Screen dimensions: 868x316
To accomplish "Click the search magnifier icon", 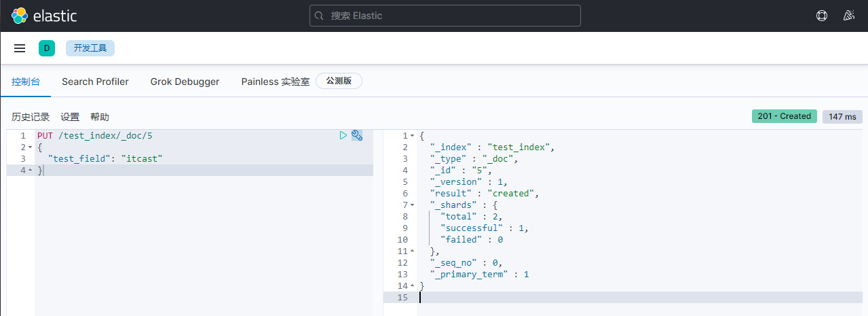I will click(320, 16).
